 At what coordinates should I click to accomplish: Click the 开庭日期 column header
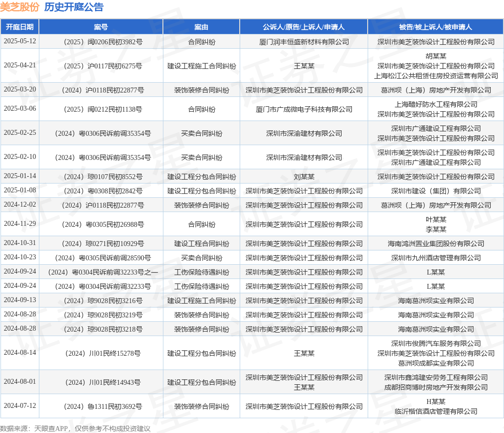[x=20, y=27]
